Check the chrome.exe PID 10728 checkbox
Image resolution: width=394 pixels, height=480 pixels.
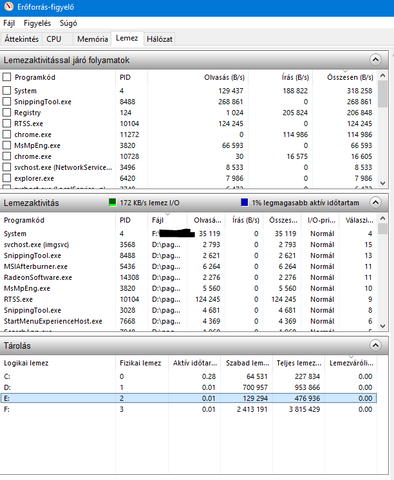[7, 156]
